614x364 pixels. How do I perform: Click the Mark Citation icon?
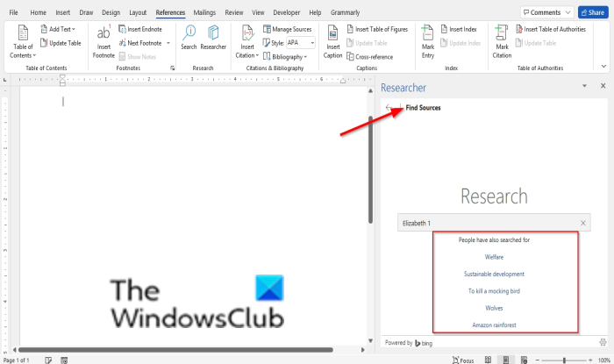point(502,41)
